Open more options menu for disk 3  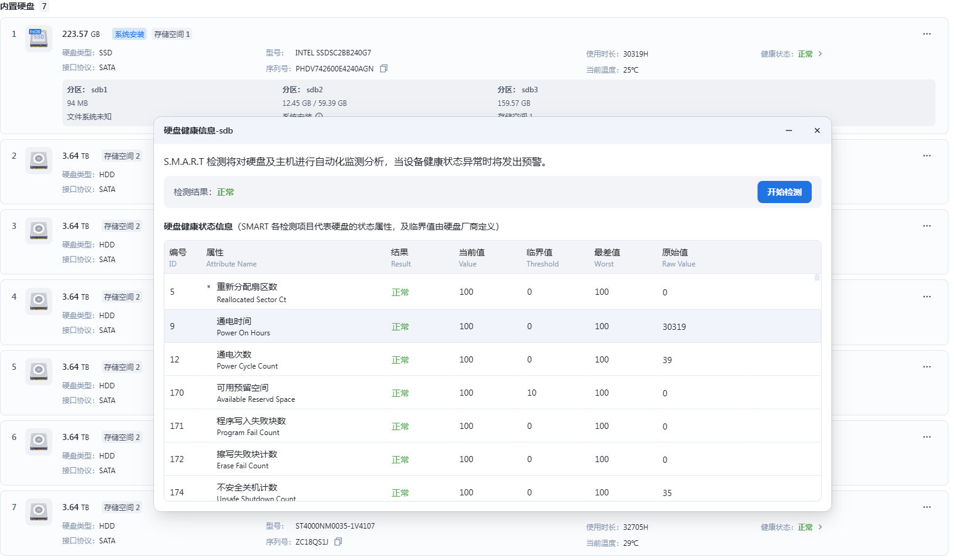point(926,226)
